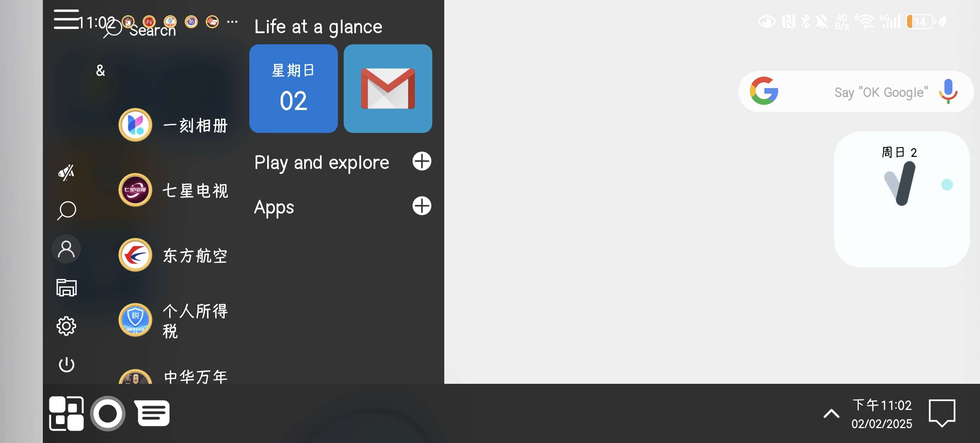Open the 东方航空 app
Viewport: 980px width, 443px height.
[x=173, y=255]
